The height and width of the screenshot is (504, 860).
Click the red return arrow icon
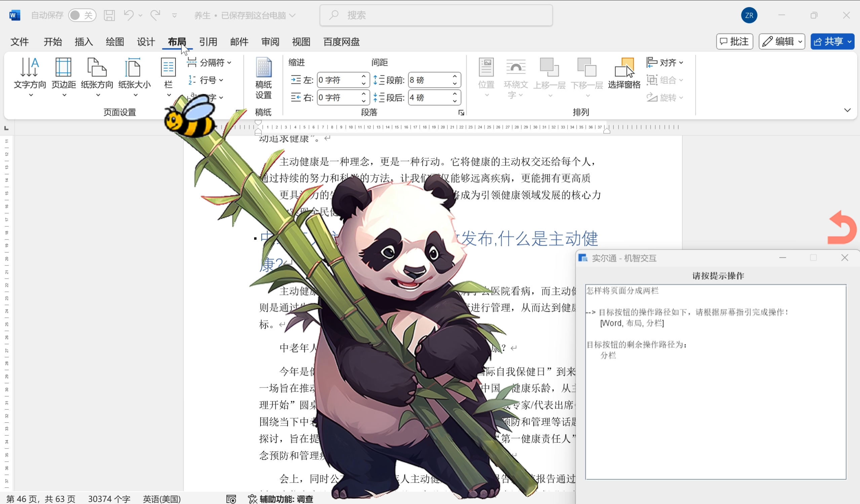coord(842,227)
